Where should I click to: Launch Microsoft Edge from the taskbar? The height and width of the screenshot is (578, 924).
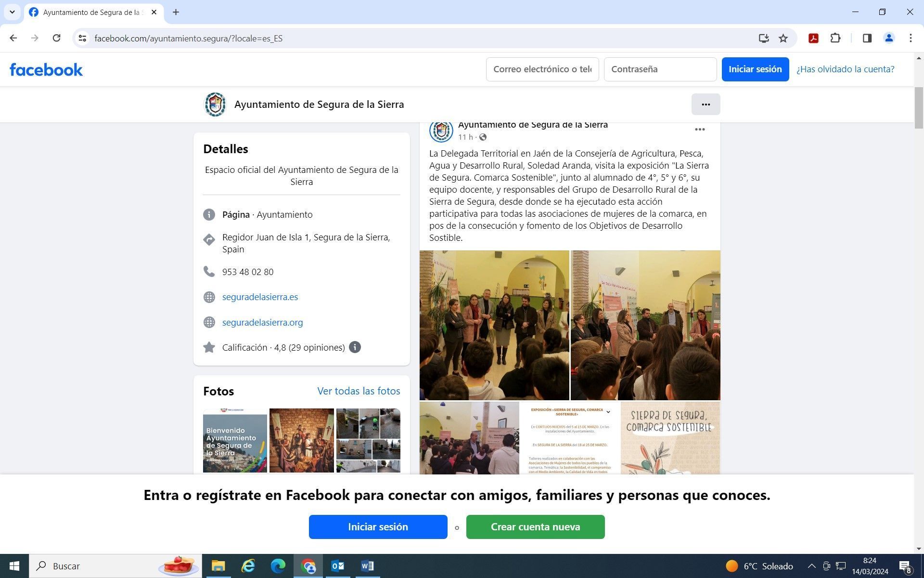pos(278,566)
